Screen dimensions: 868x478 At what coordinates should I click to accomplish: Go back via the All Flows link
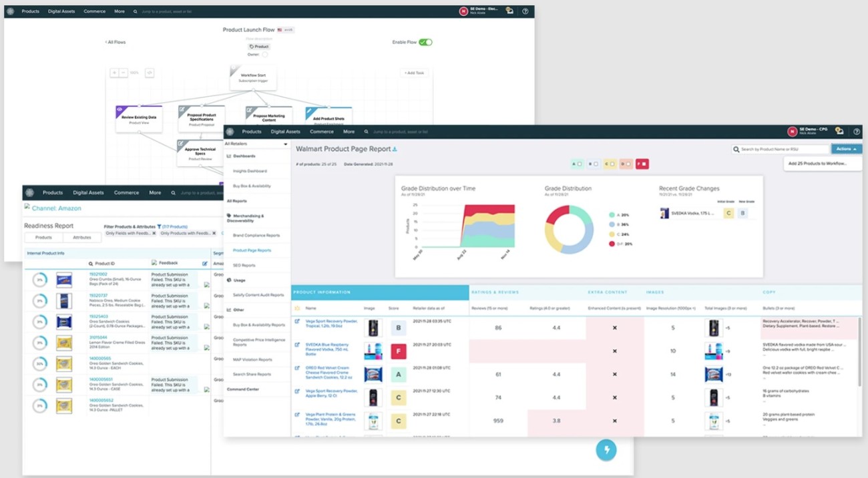point(116,42)
